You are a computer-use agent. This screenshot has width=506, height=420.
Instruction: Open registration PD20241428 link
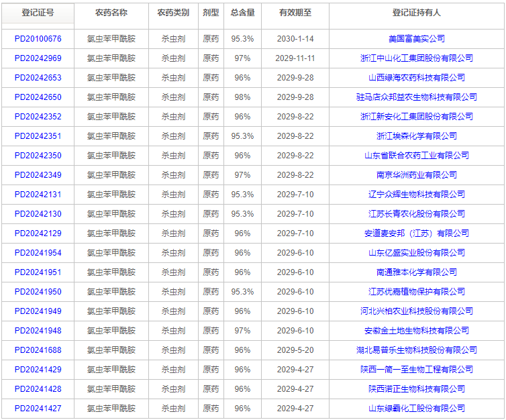pyautogui.click(x=38, y=389)
